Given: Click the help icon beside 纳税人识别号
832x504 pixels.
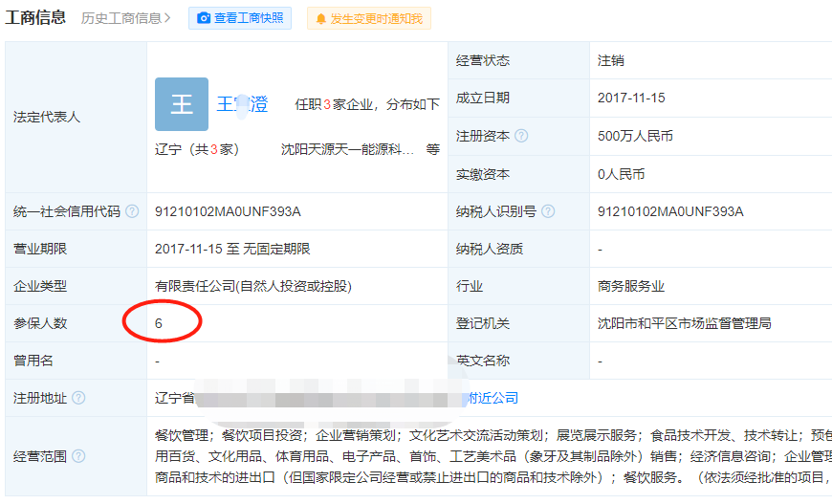Looking at the screenshot, I should click(548, 211).
